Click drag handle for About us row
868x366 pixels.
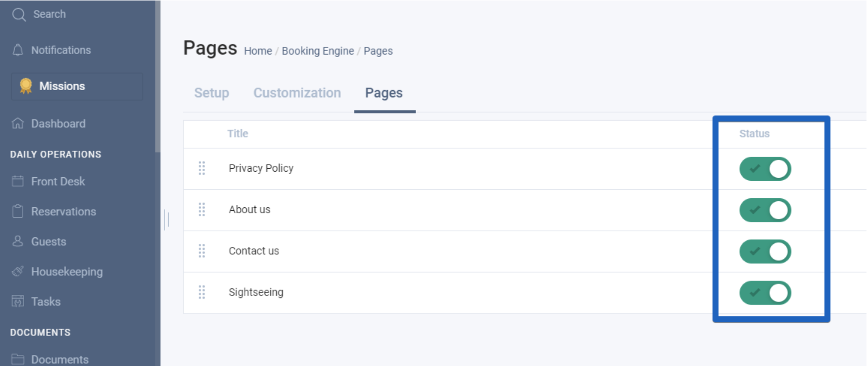[202, 209]
